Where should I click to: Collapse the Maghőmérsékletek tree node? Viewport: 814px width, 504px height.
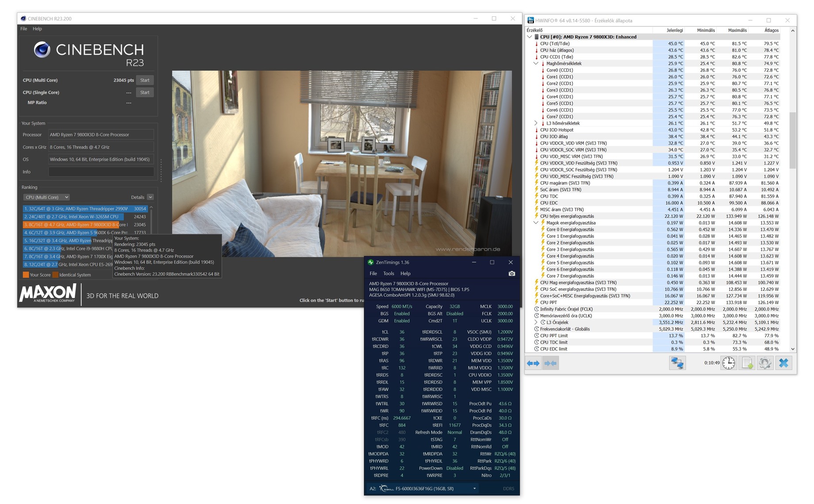click(536, 64)
